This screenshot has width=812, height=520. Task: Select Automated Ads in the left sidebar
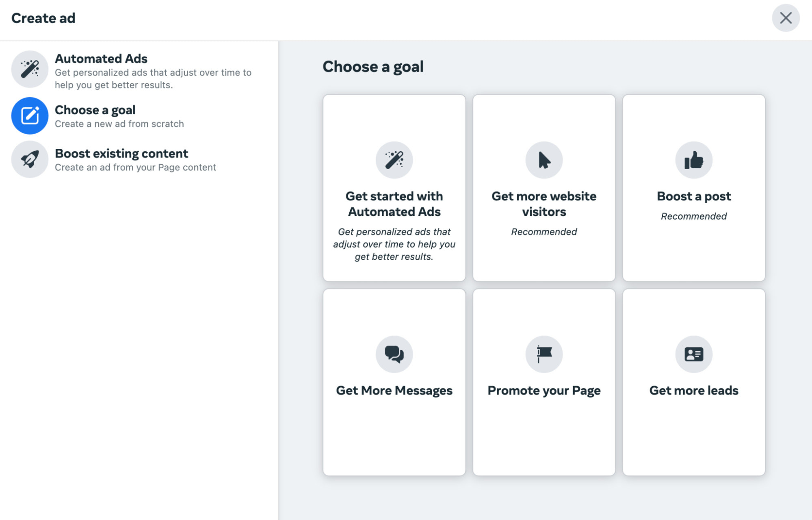(x=101, y=59)
